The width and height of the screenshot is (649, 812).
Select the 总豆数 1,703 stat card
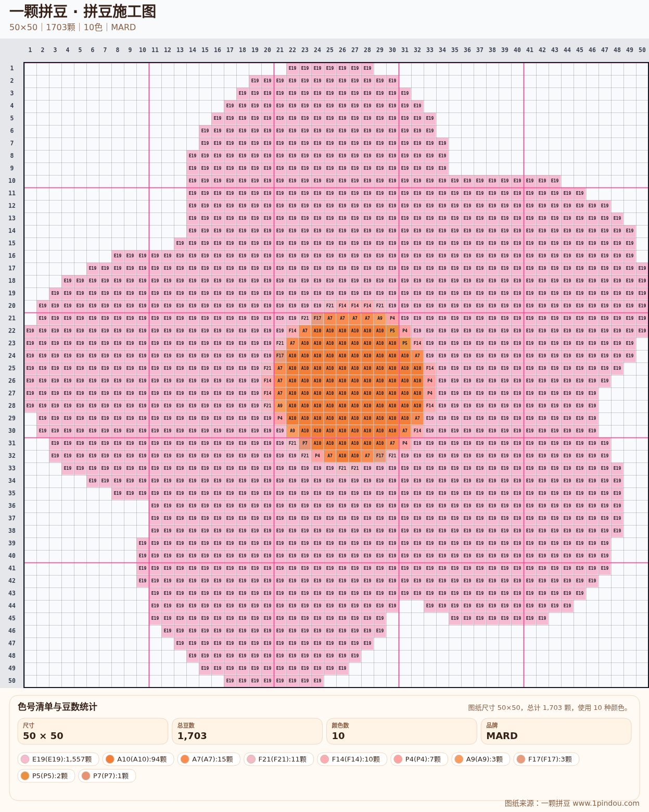point(247,731)
